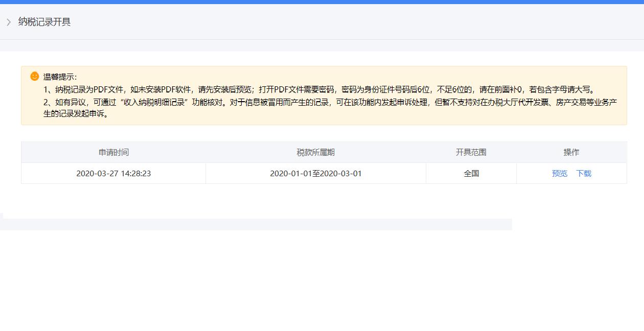Click the blue bar at the top

pos(322,2)
